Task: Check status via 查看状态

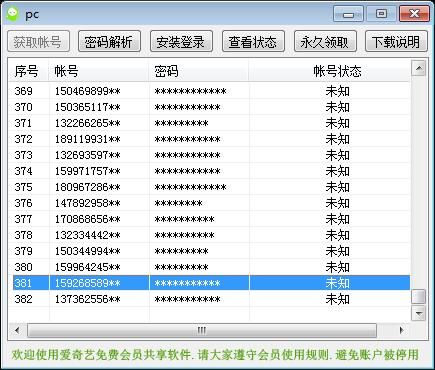Action: pyautogui.click(x=253, y=41)
